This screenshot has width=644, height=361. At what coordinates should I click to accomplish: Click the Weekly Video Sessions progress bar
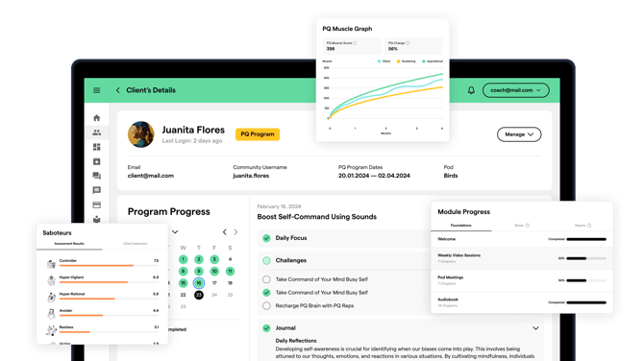tap(586, 258)
